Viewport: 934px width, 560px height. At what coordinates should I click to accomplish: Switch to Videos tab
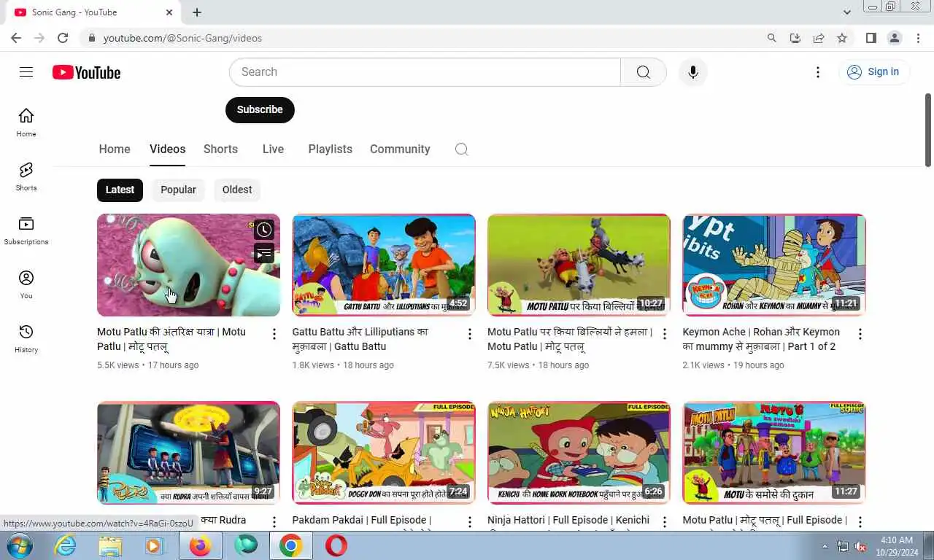(x=168, y=149)
